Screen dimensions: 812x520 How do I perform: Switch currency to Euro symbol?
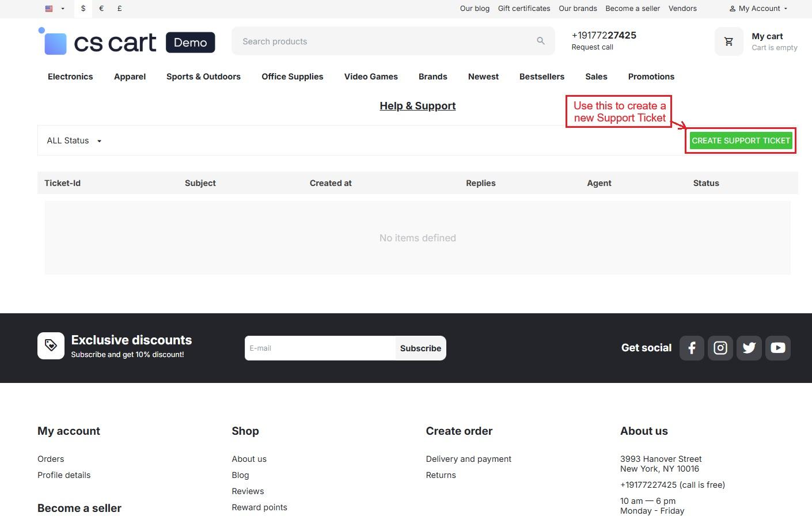101,9
